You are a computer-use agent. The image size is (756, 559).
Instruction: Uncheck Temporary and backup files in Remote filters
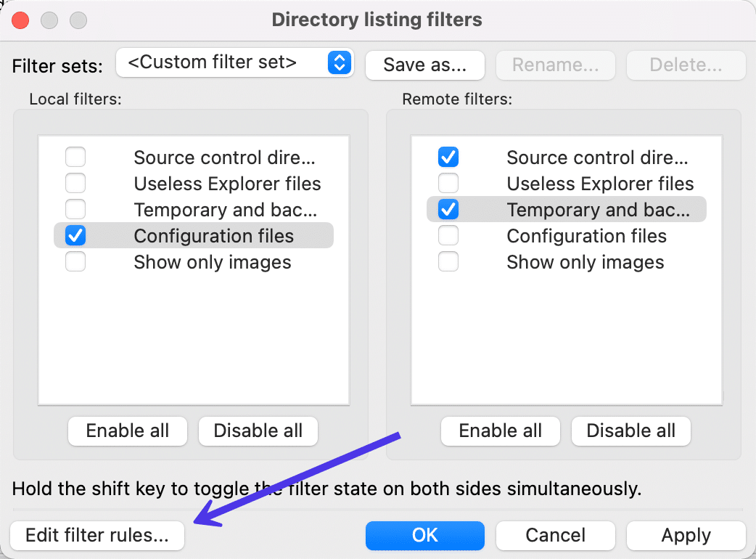click(x=448, y=209)
